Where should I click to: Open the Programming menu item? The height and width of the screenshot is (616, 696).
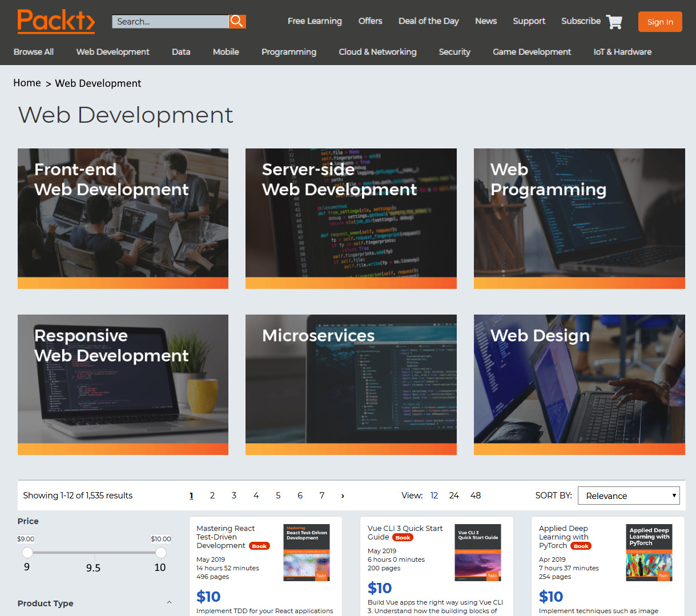pyautogui.click(x=288, y=52)
